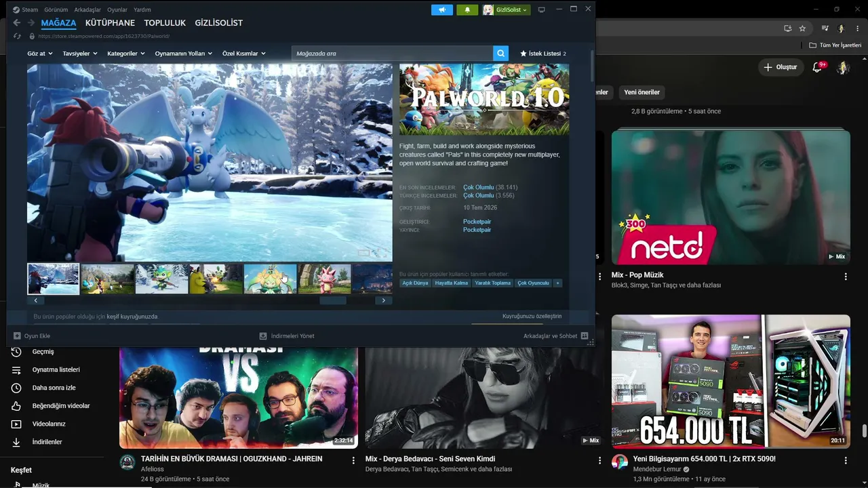868x488 pixels.
Task: Open Afelioss channel avatar
Action: coord(127,462)
